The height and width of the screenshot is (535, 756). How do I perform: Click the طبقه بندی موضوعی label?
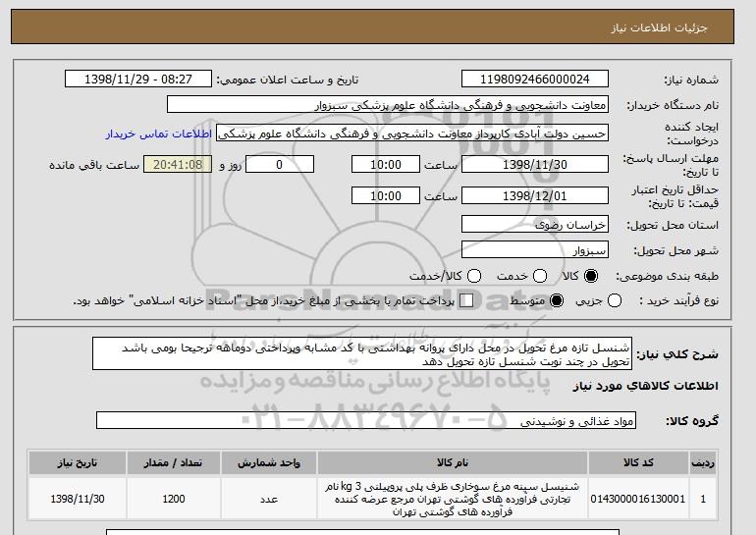(x=668, y=276)
